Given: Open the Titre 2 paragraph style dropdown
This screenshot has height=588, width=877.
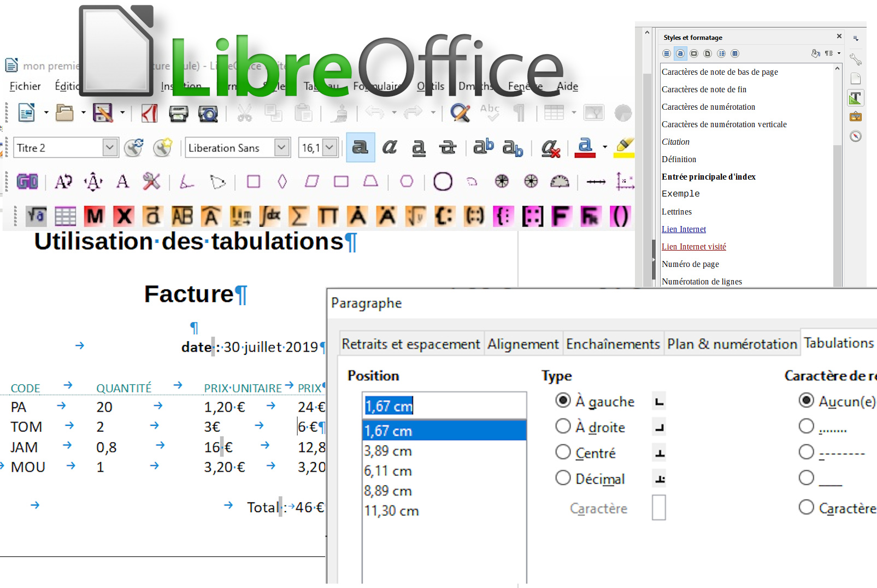Looking at the screenshot, I should [110, 147].
